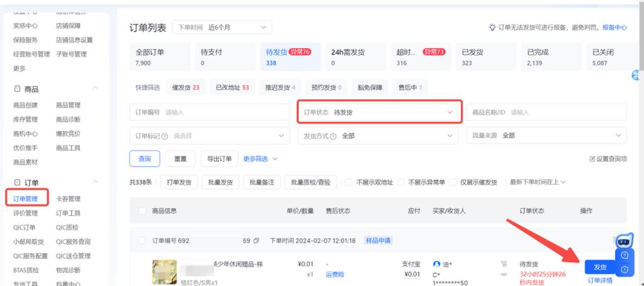The width and height of the screenshot is (644, 286).
Task: Click the 样品申请 tag
Action: (x=378, y=241)
